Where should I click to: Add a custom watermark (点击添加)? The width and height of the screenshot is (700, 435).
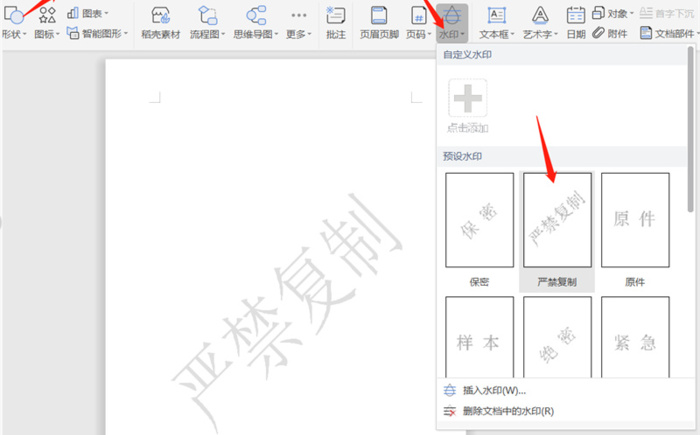click(x=467, y=106)
